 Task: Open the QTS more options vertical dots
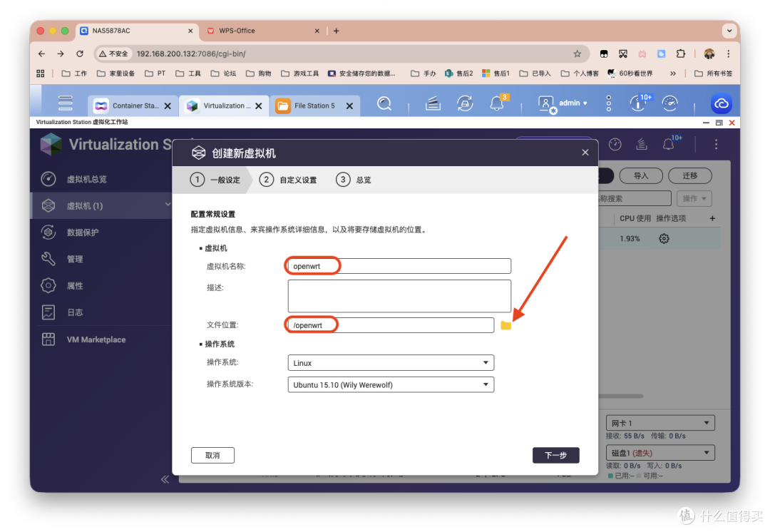[x=608, y=103]
